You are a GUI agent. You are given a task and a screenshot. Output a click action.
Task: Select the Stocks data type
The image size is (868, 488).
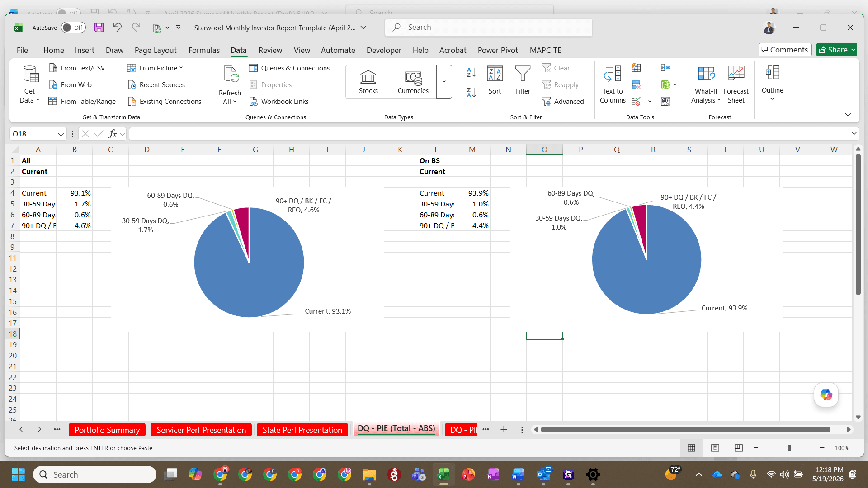point(368,82)
